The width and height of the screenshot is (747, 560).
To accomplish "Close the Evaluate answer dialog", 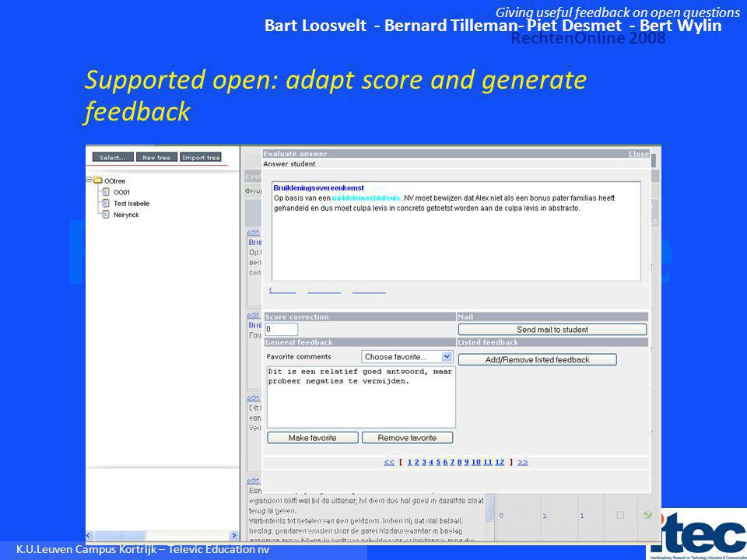I will click(x=638, y=154).
